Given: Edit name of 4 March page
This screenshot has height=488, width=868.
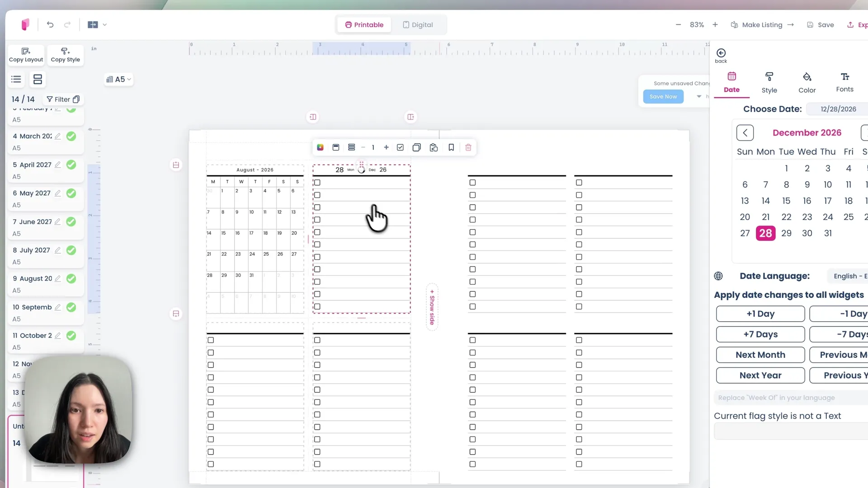Looking at the screenshot, I should [58, 136].
